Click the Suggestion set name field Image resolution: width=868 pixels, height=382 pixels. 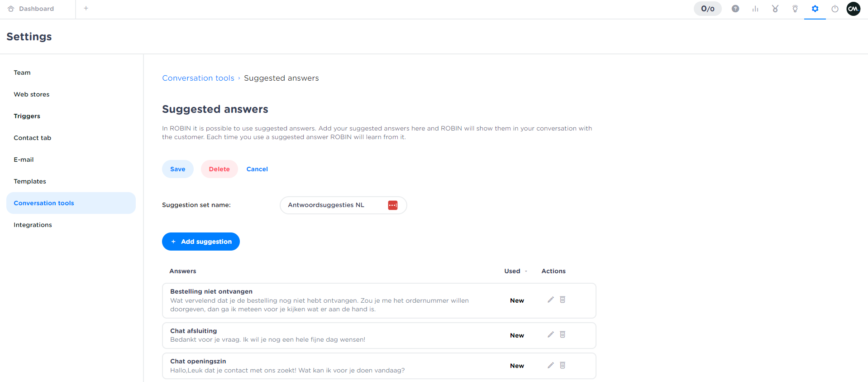[335, 205]
